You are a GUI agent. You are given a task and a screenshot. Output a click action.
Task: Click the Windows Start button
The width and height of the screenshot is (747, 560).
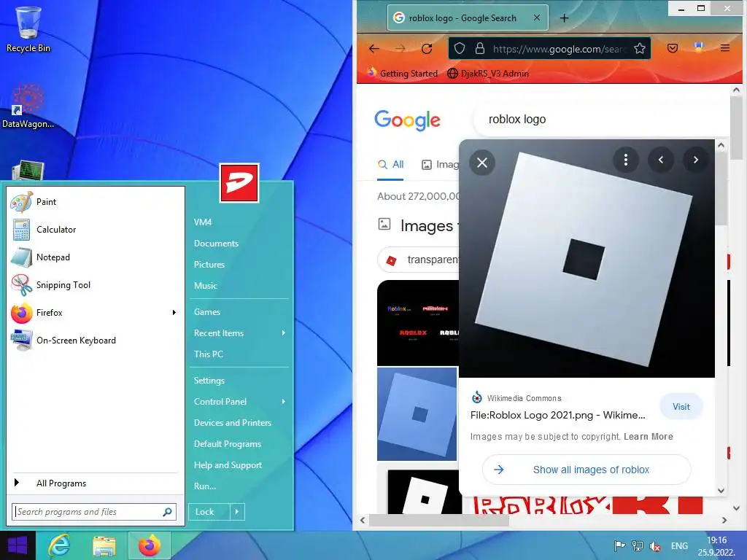coord(18,545)
